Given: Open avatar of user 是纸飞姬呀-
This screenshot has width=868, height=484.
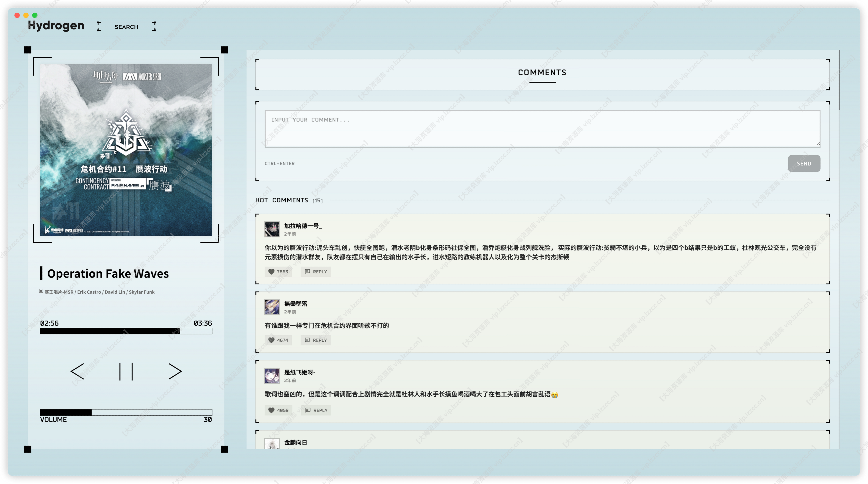Looking at the screenshot, I should [x=272, y=376].
